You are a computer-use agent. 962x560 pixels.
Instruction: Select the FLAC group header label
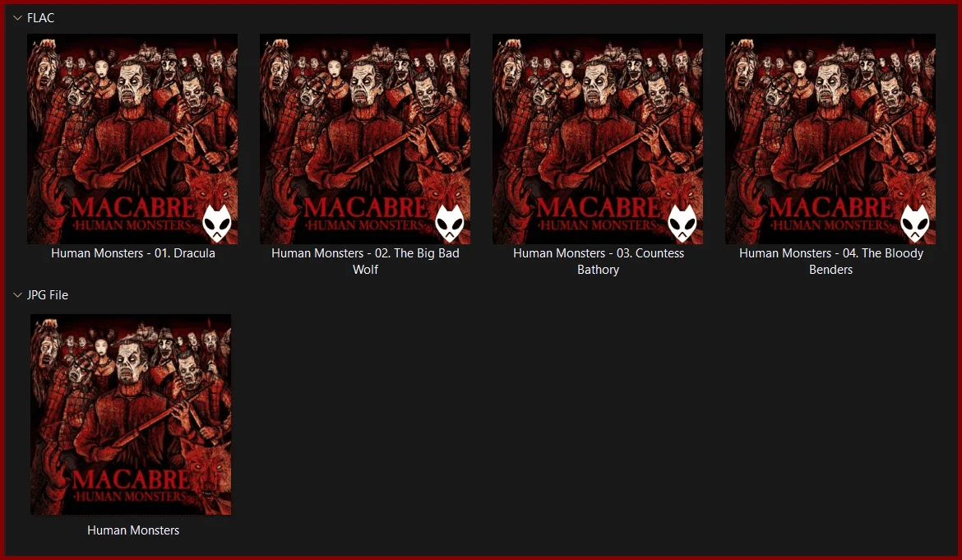coord(40,18)
